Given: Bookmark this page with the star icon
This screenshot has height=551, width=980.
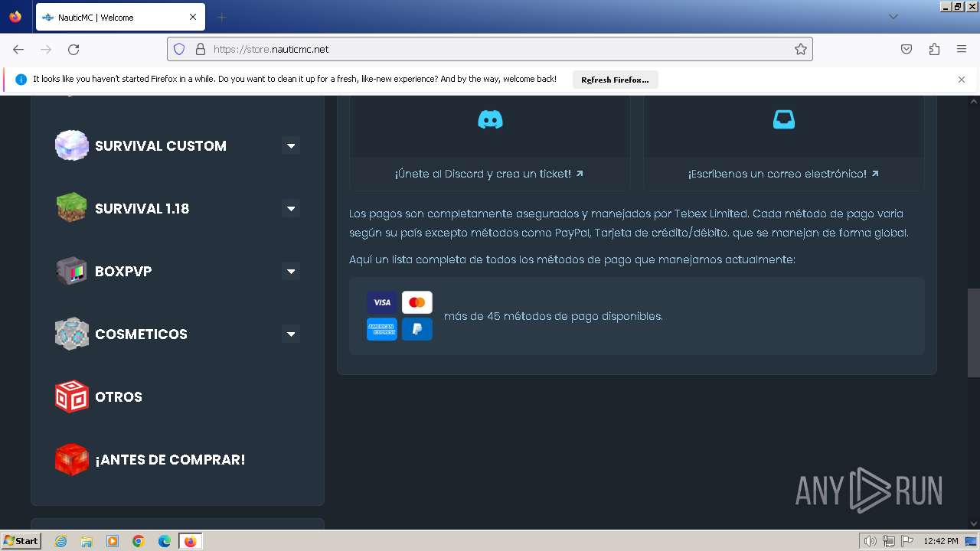Looking at the screenshot, I should tap(801, 49).
